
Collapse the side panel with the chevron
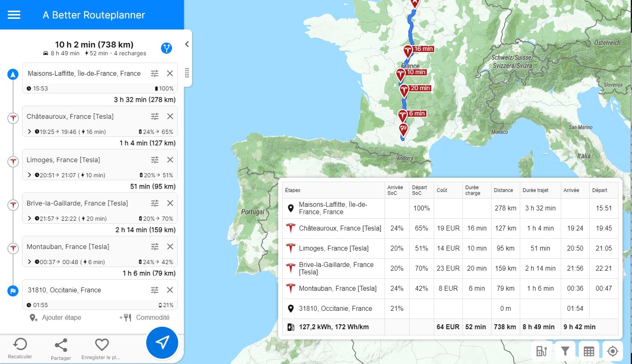187,44
